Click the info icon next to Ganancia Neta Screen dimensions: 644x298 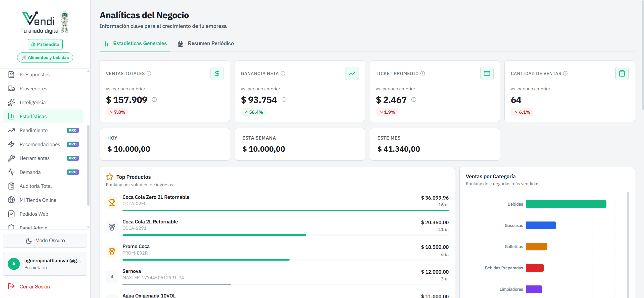tap(283, 73)
